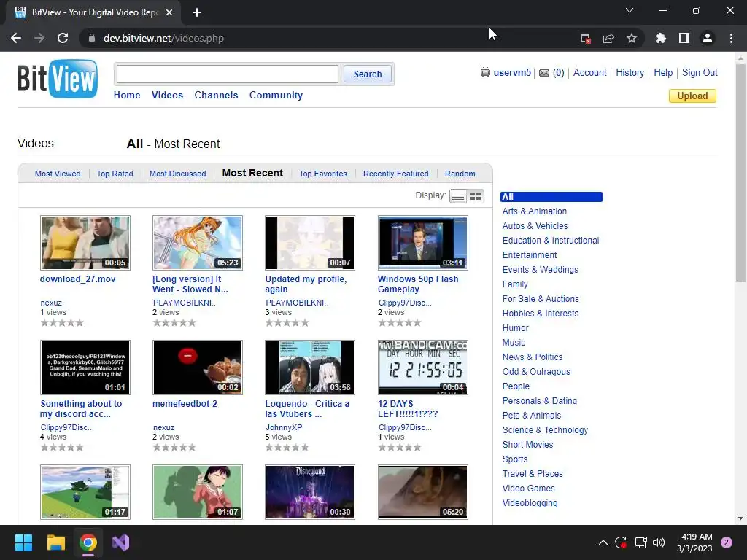Show hidden tray icons chevron
The height and width of the screenshot is (560, 747).
pos(603,542)
